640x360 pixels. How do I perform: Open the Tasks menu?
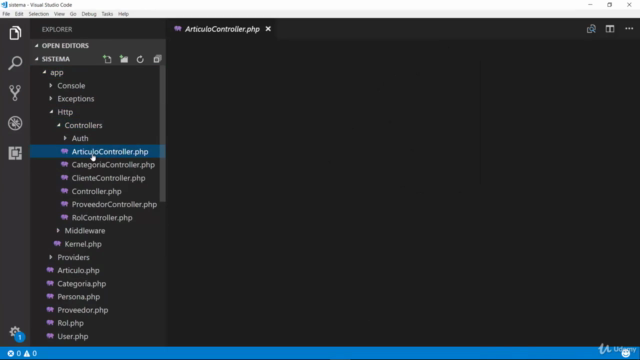point(107,14)
